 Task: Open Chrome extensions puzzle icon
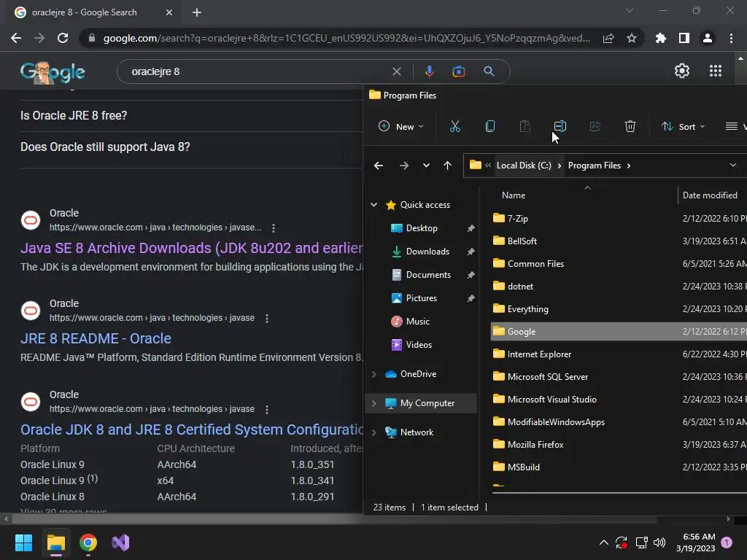660,38
